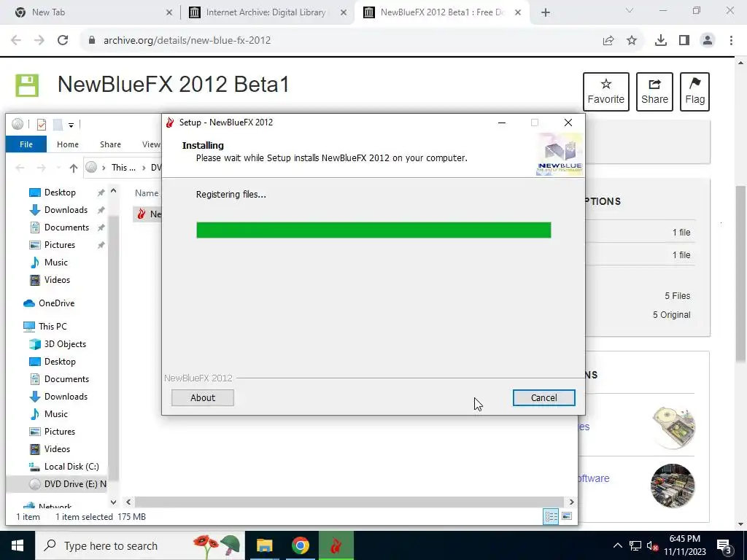This screenshot has width=747, height=560.
Task: Toggle Chrome side panel icon
Action: (684, 41)
